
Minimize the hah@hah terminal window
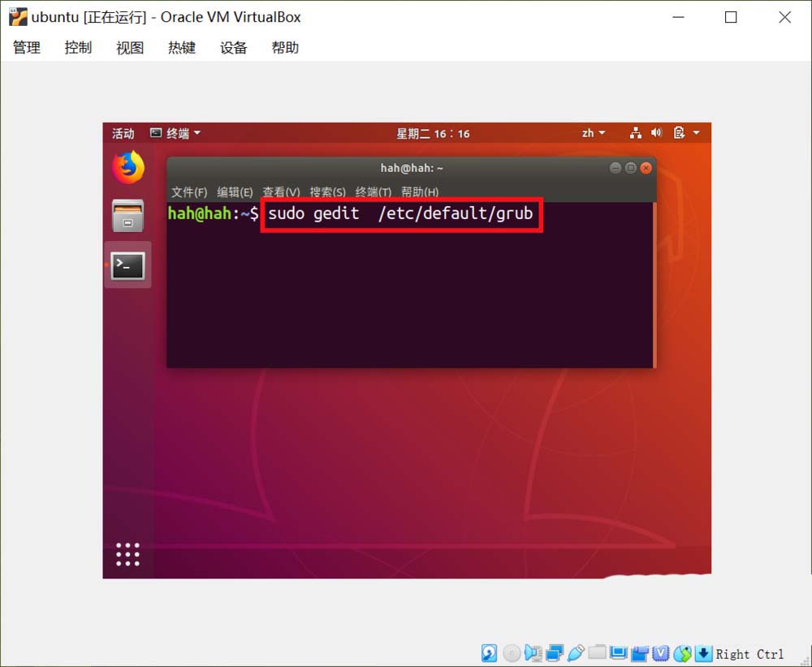coord(615,168)
